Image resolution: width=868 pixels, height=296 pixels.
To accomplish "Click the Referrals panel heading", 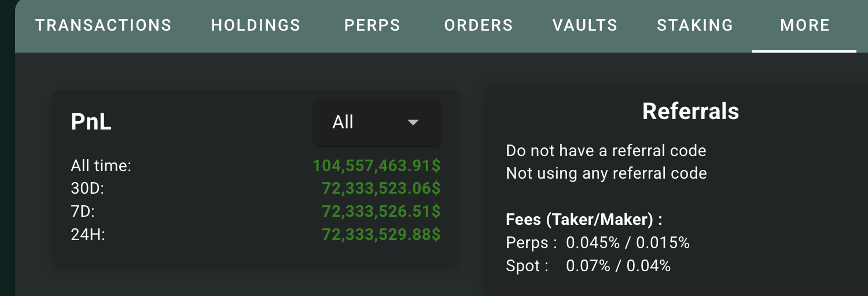I will (x=690, y=111).
